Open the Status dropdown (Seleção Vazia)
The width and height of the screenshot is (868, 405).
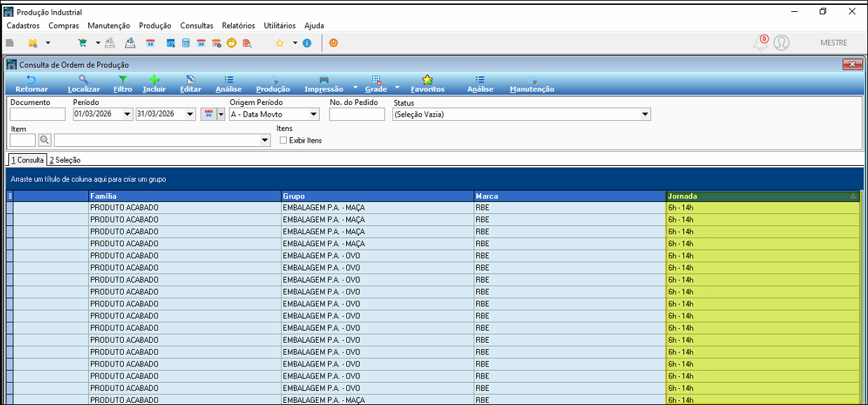pos(645,114)
